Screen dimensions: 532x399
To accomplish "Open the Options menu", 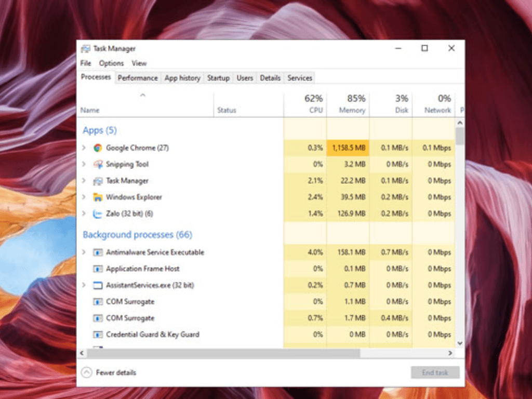I will click(111, 63).
